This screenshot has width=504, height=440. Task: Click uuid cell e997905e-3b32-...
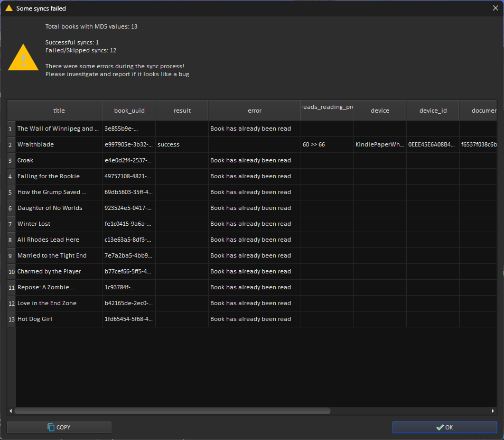[129, 144]
